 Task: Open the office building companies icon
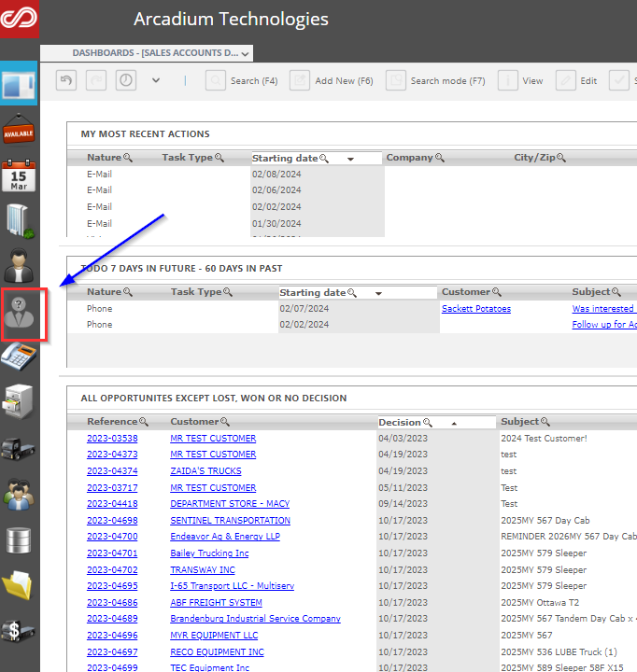20,221
